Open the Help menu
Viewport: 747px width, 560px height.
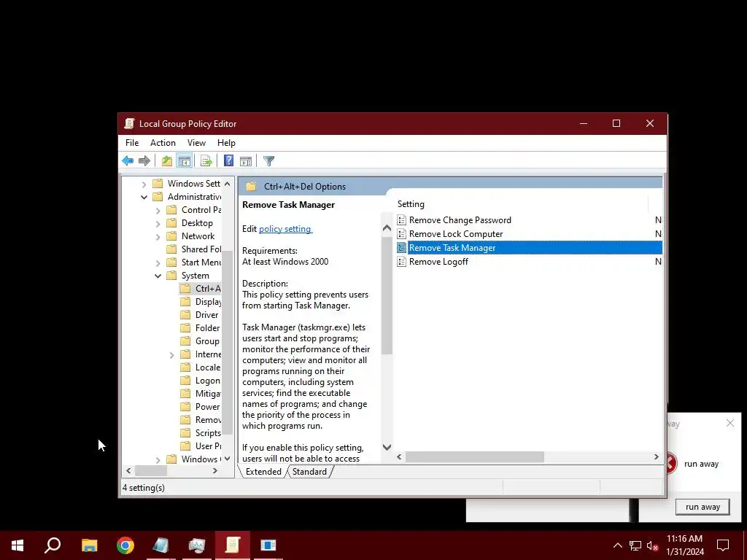point(226,143)
